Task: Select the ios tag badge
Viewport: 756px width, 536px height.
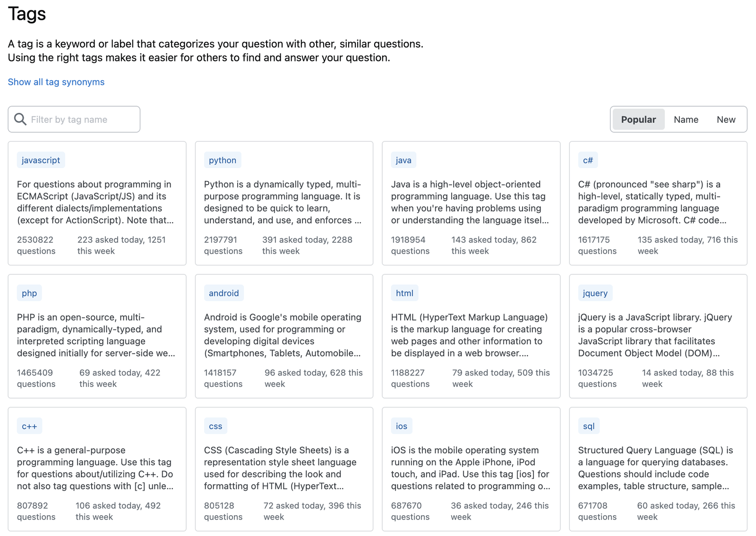Action: coord(402,426)
